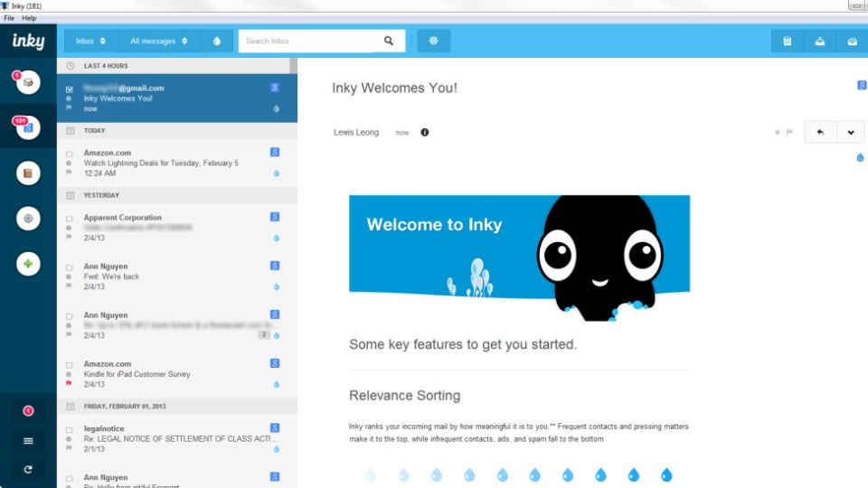Toggle read dot on Kindle for iPad message
868x488 pixels.
[x=69, y=374]
